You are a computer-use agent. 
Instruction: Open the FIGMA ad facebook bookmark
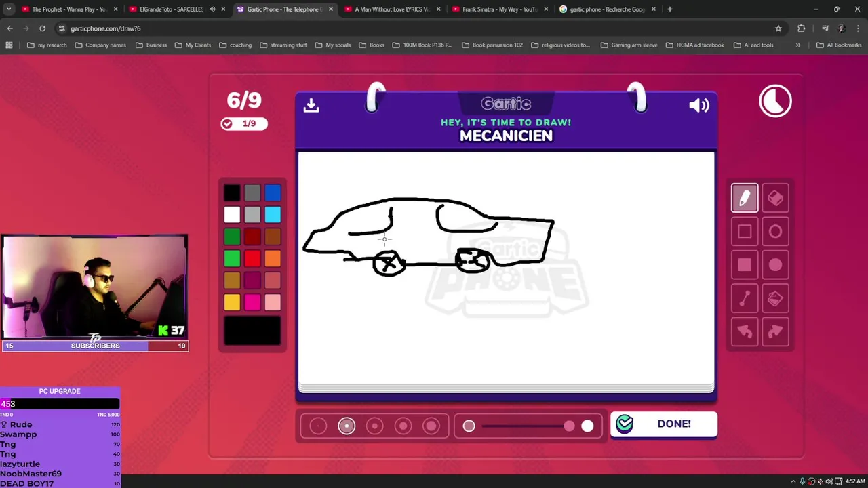coord(694,45)
